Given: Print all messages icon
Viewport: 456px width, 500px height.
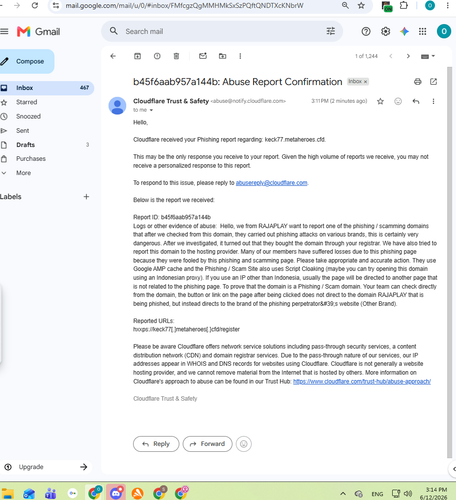Looking at the screenshot, I should pos(417,82).
